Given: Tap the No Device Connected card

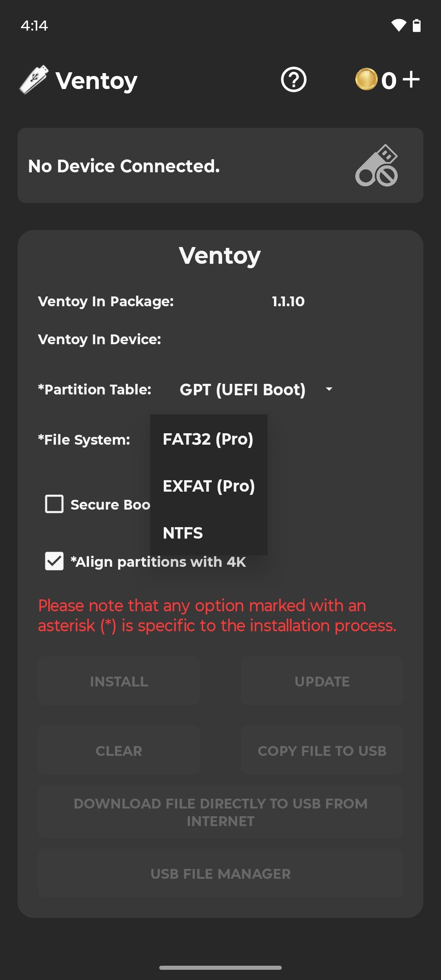Looking at the screenshot, I should (163, 166).
